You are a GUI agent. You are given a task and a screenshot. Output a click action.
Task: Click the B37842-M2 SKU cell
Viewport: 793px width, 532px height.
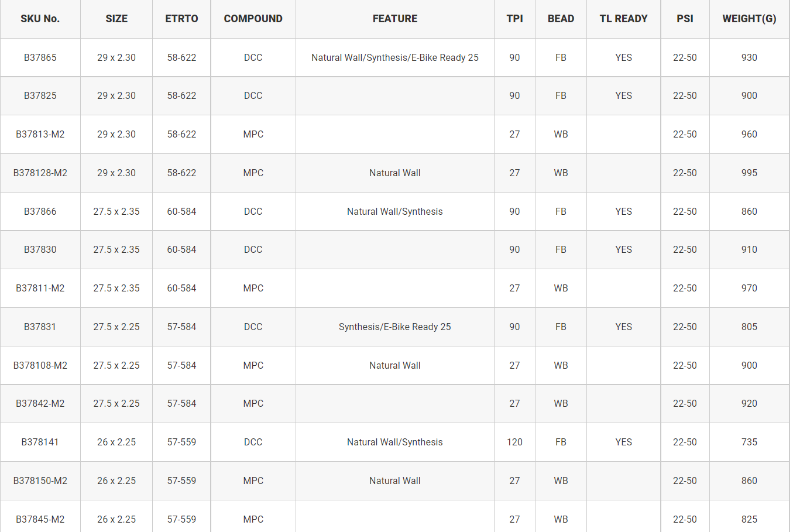pyautogui.click(x=40, y=403)
